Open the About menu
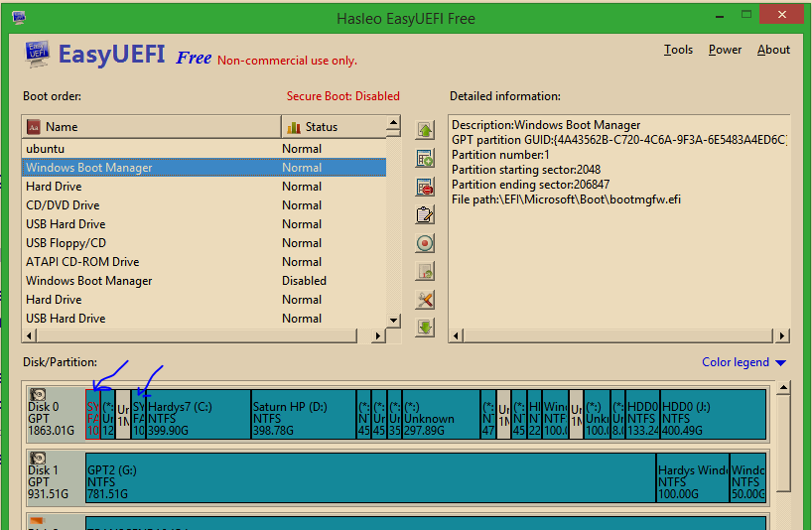Image resolution: width=812 pixels, height=530 pixels. pos(773,50)
